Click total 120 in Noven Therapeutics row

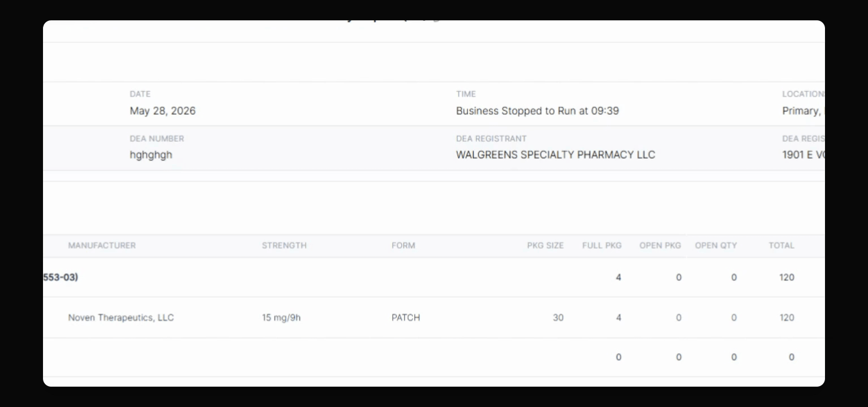point(787,318)
